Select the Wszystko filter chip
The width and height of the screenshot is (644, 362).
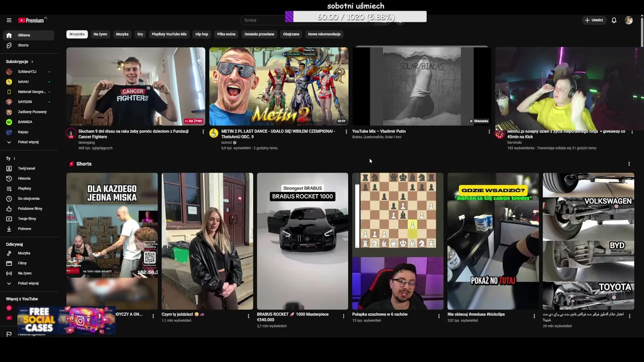pos(77,34)
